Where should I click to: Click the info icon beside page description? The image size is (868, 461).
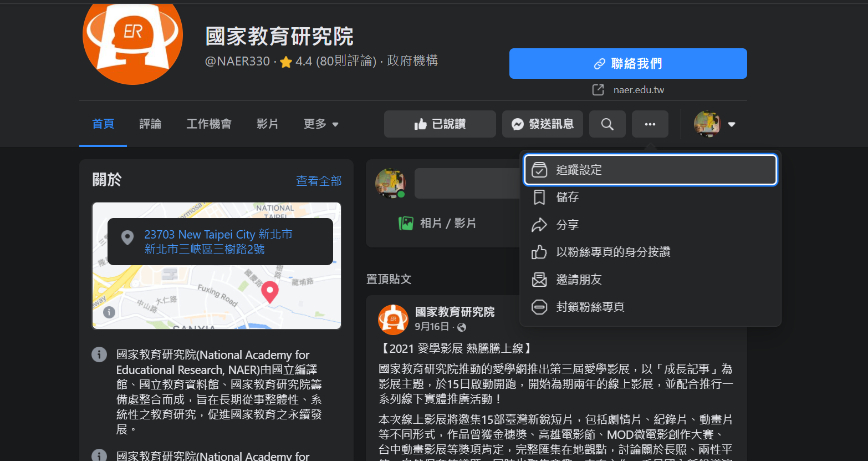[x=99, y=354]
